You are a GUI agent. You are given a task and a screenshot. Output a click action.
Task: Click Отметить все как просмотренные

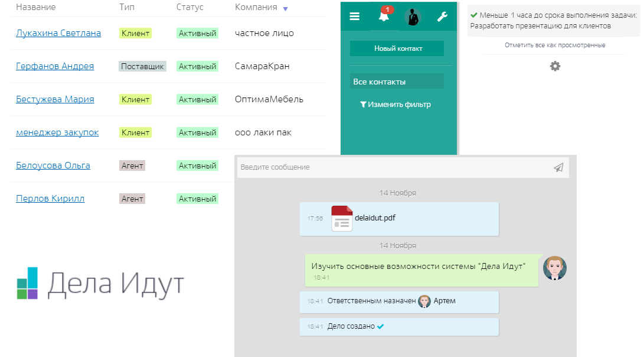pyautogui.click(x=555, y=44)
